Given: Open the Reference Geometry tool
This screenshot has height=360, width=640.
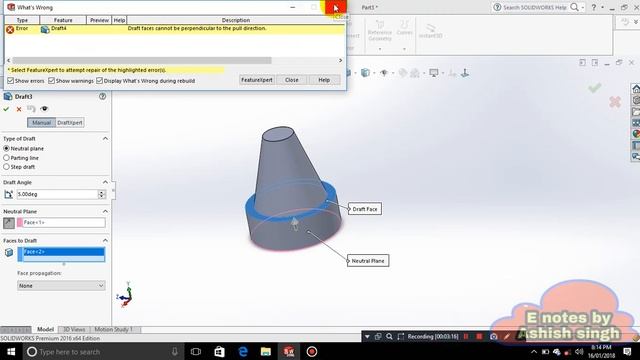Looking at the screenshot, I should coord(380,31).
